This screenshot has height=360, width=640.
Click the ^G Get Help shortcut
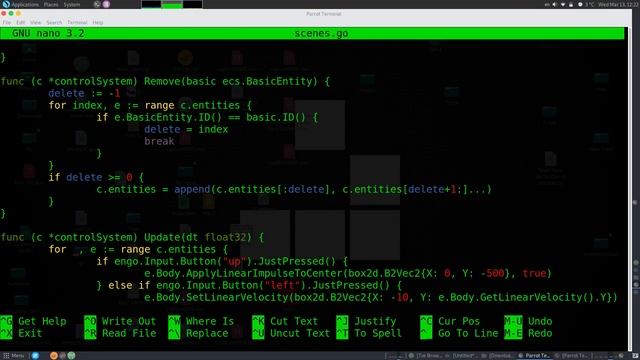tap(33, 321)
